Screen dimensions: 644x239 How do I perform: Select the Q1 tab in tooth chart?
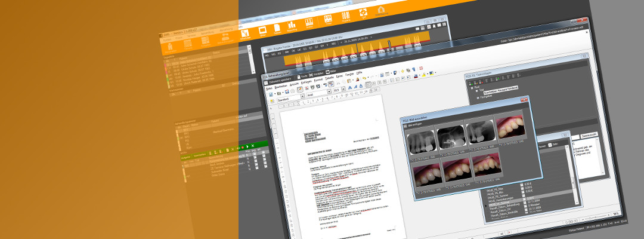point(304,48)
